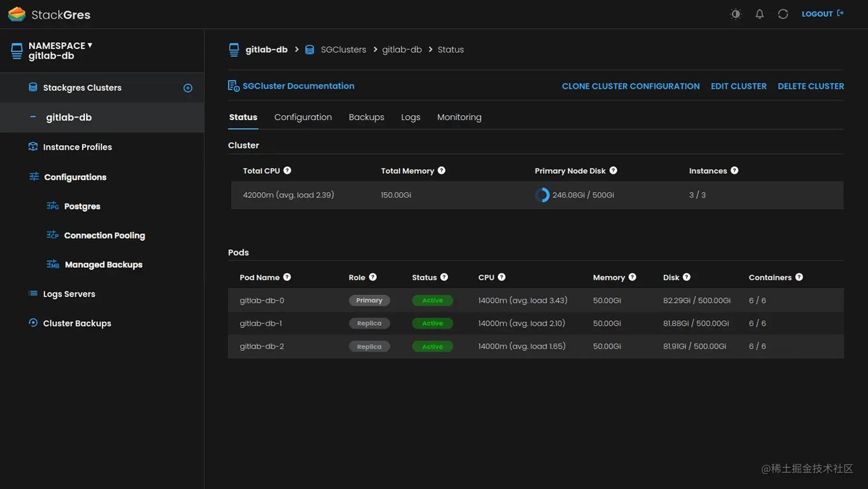868x489 pixels.
Task: Add a new Stackgres cluster plus icon
Action: 188,88
